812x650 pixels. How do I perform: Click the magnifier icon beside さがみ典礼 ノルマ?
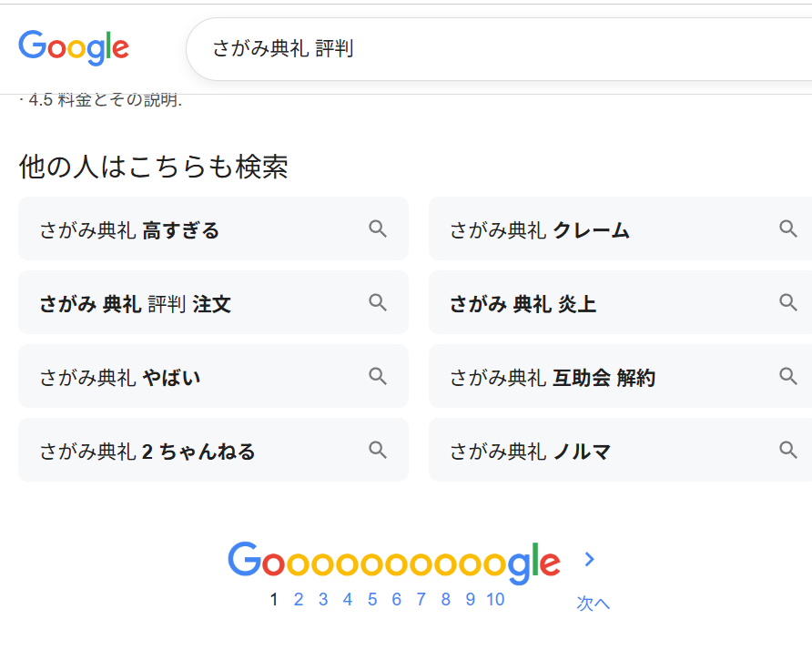(x=787, y=450)
